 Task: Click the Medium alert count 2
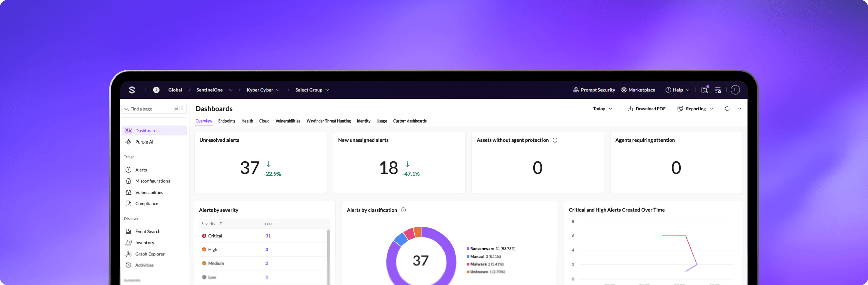click(x=267, y=263)
